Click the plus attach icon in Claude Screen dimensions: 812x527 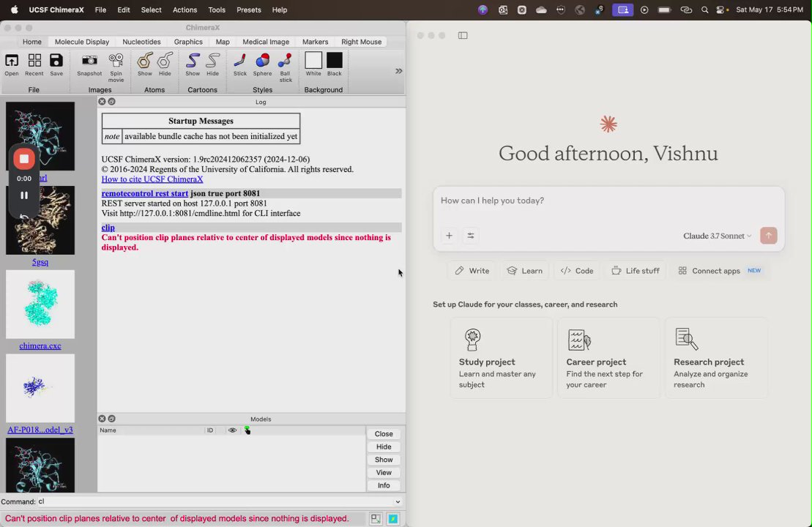449,236
